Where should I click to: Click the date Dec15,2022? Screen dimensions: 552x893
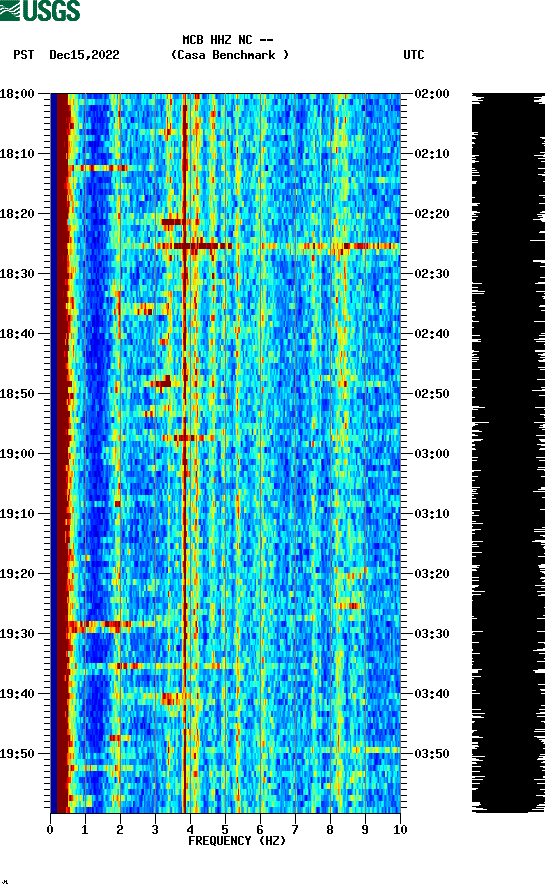84,55
